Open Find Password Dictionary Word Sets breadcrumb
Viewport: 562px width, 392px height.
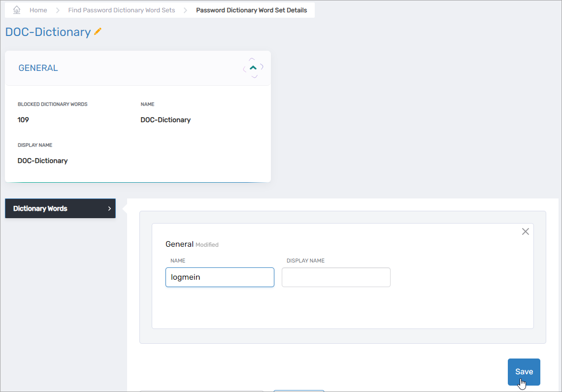(121, 10)
